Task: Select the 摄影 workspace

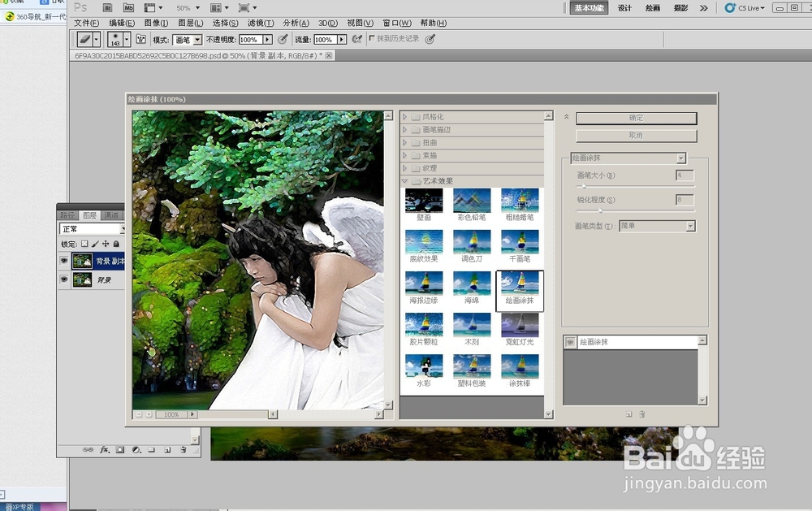Action: [680, 8]
